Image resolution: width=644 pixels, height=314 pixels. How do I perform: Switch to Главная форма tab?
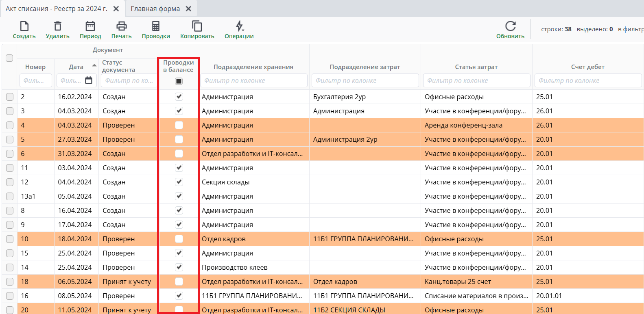155,9
